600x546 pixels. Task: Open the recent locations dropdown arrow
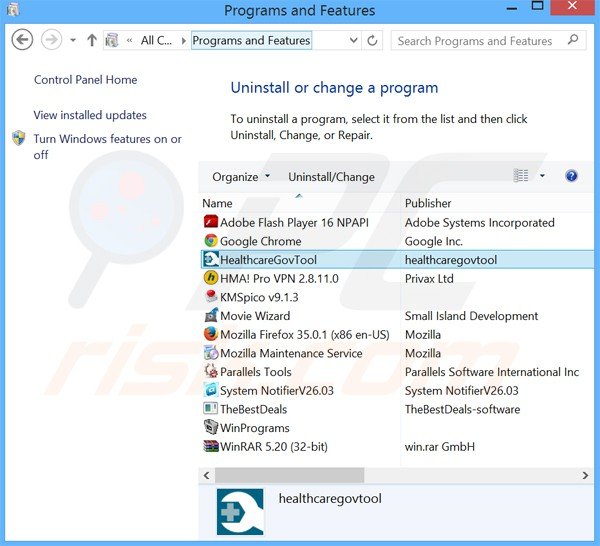pyautogui.click(x=73, y=40)
